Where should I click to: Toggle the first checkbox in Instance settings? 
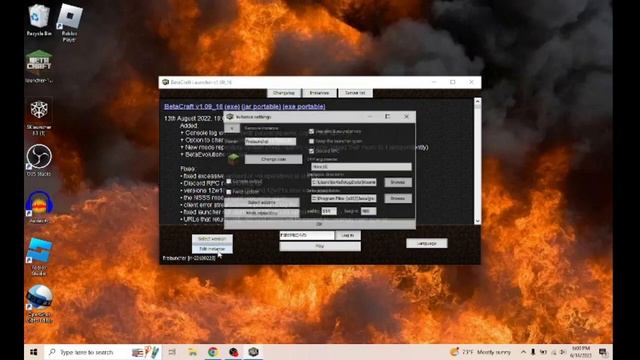click(311, 131)
